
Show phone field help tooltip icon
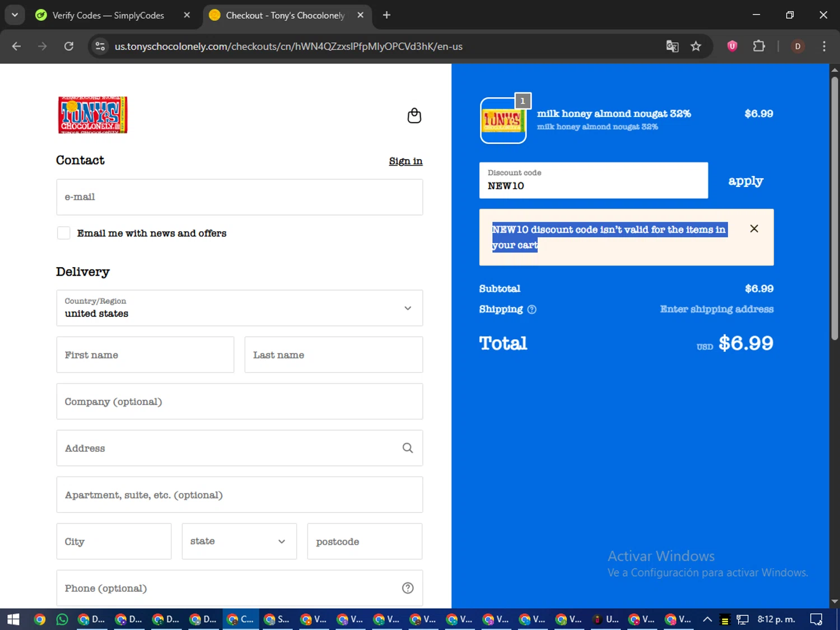coord(408,588)
